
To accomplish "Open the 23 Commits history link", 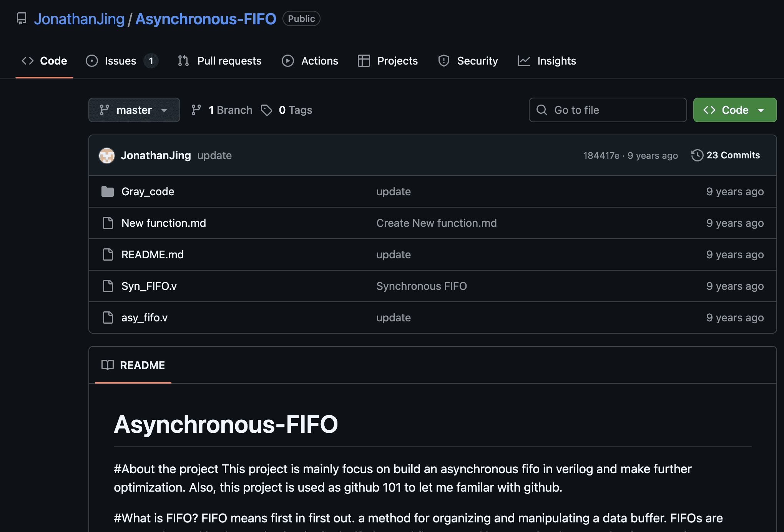I will tap(733, 155).
